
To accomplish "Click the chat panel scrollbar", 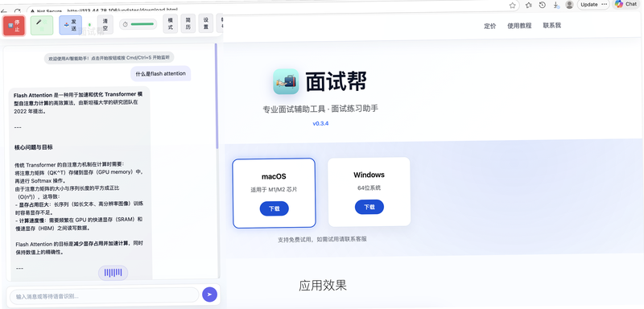I will point(217,97).
